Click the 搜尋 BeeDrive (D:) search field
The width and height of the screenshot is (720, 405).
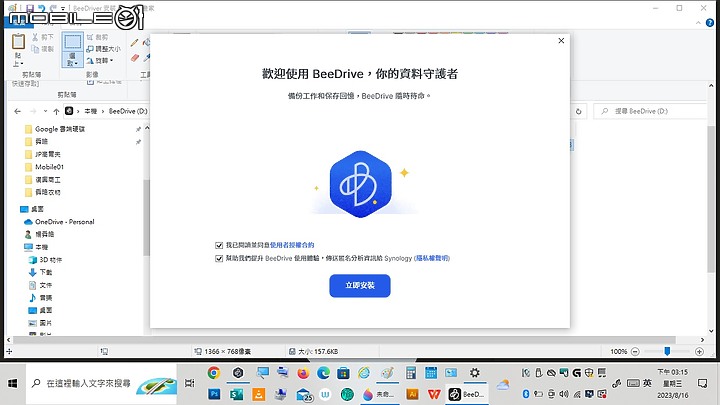click(650, 111)
